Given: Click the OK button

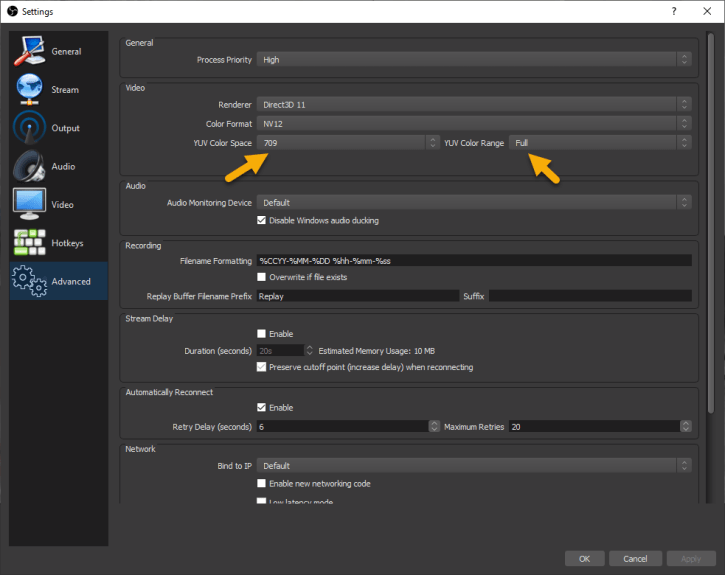Looking at the screenshot, I should (x=584, y=559).
